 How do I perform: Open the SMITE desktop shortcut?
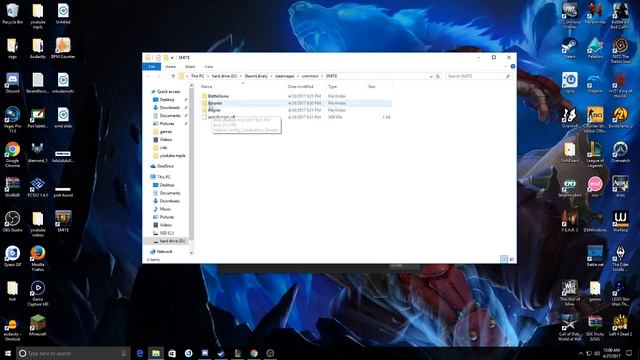(63, 221)
